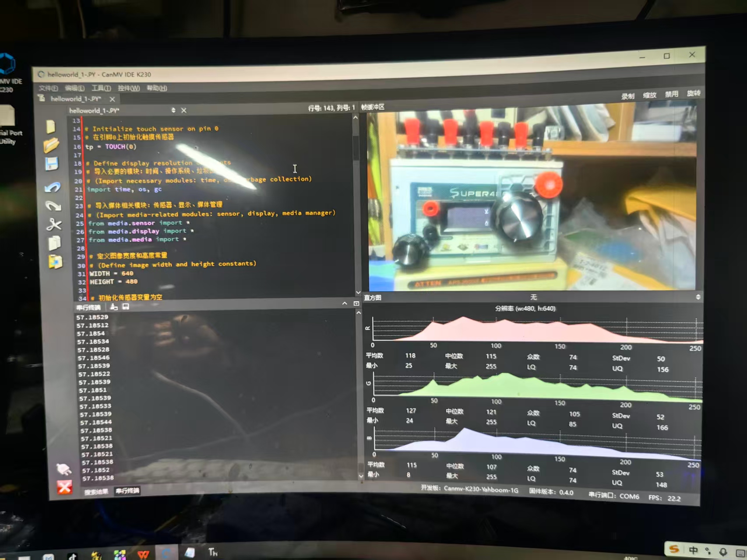Click the Open File folder icon
747x560 pixels.
[x=51, y=145]
